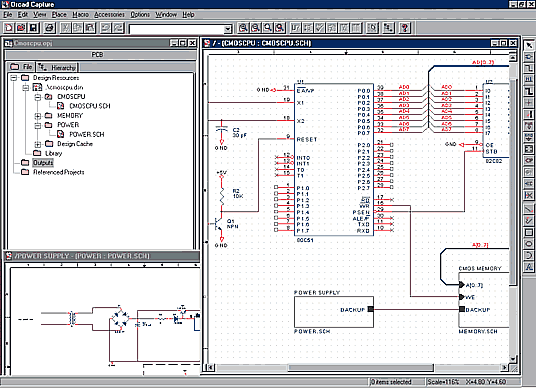Print the schematic using the printer icon
This screenshot has width=536, height=388.
50,28
